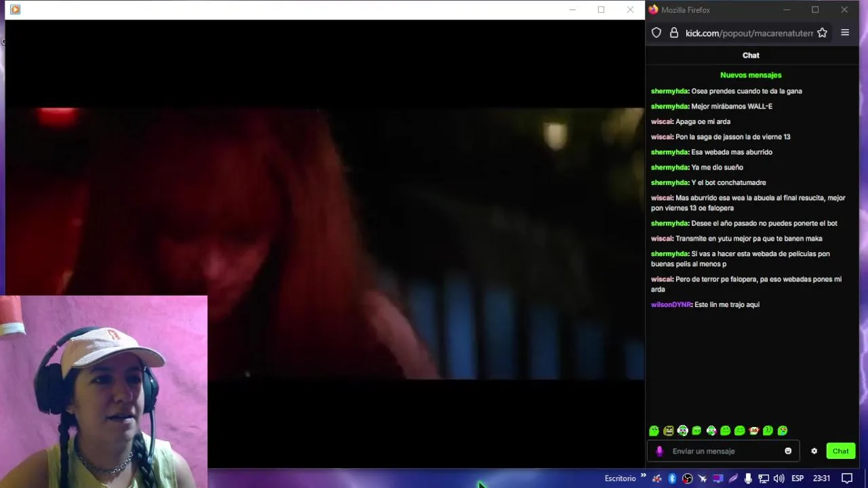This screenshot has height=488, width=868.
Task: Open the tracking protection shield icon
Action: (656, 33)
